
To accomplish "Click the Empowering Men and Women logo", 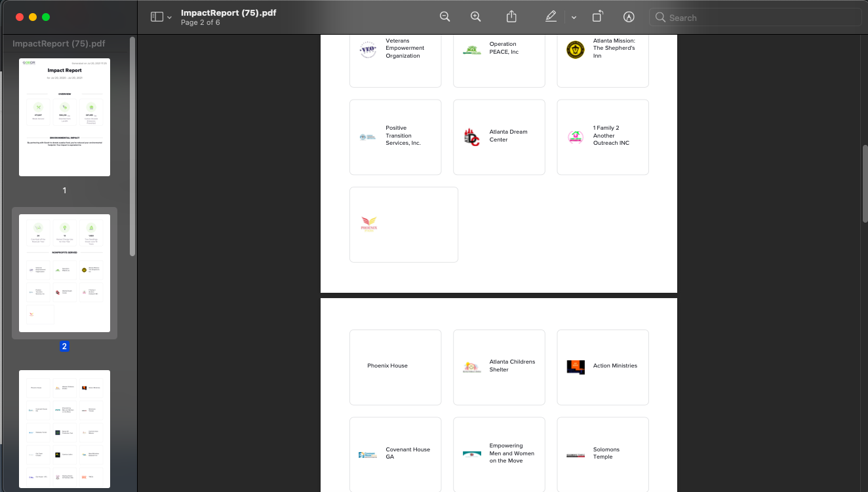I will [471, 454].
